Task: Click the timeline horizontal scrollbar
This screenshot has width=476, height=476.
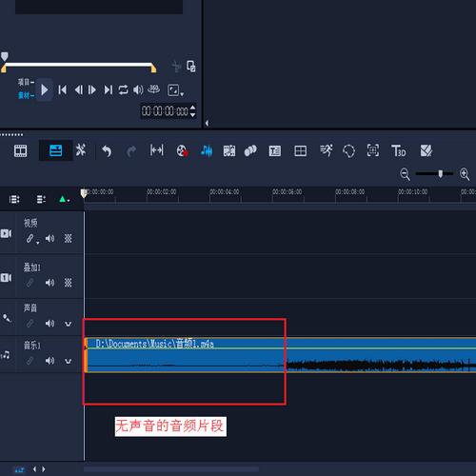Action: (x=171, y=469)
